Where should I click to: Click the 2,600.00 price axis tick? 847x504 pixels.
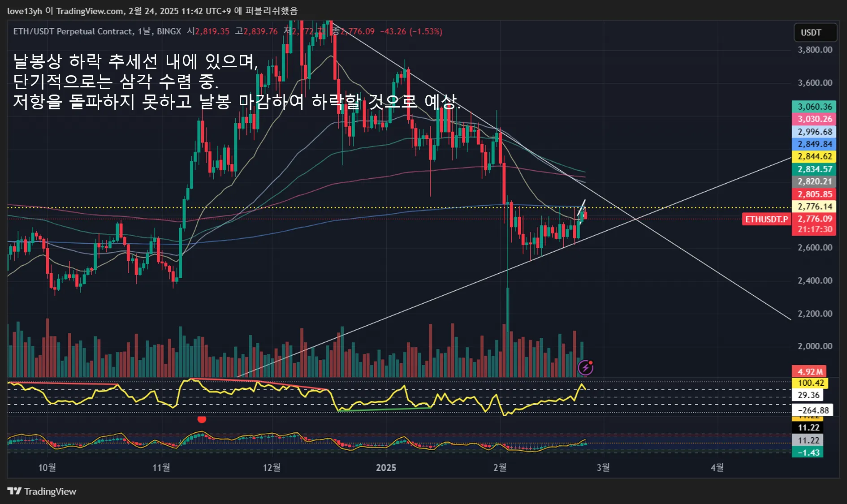pos(815,248)
